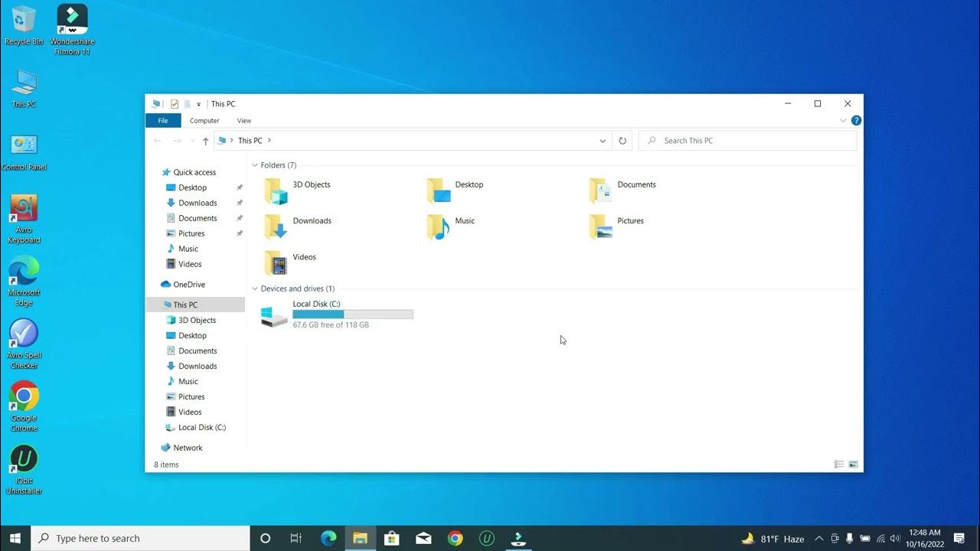Open the 81°F Haze weather widget

tap(773, 539)
